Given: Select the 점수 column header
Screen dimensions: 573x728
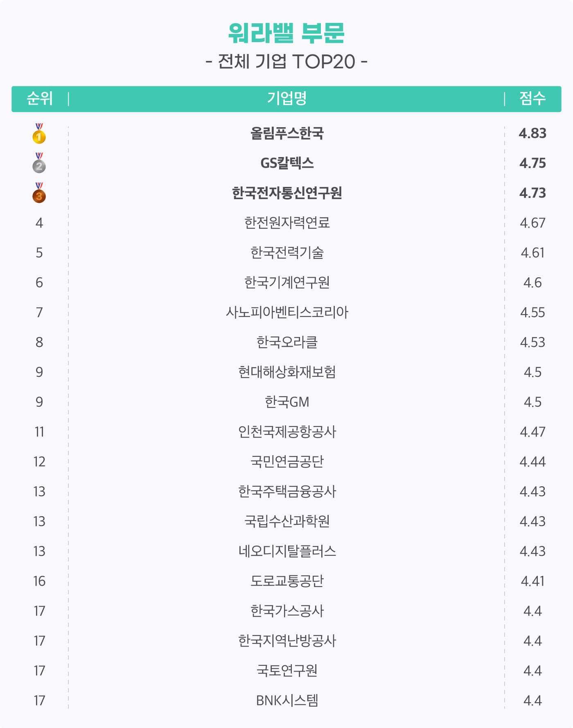Looking at the screenshot, I should pyautogui.click(x=532, y=99).
